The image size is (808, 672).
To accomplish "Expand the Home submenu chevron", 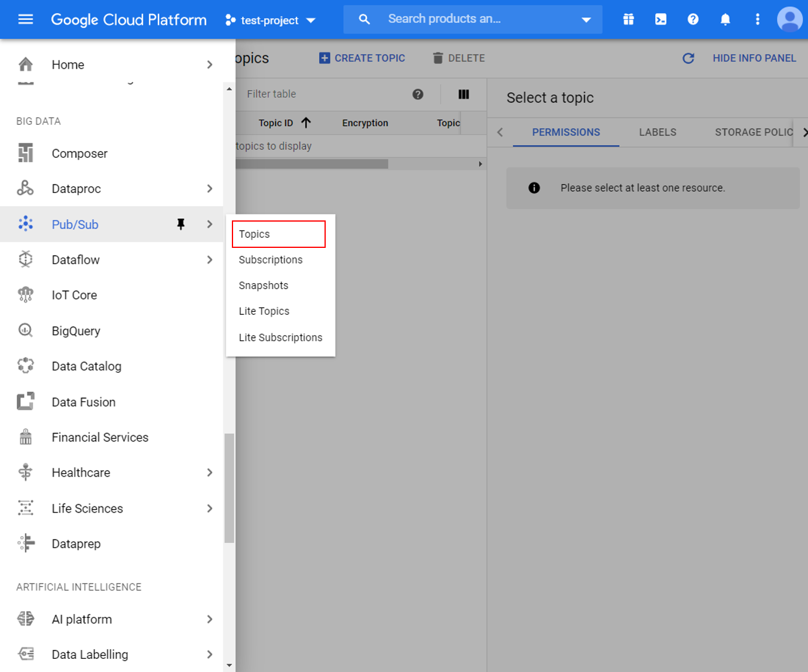I will 210,64.
